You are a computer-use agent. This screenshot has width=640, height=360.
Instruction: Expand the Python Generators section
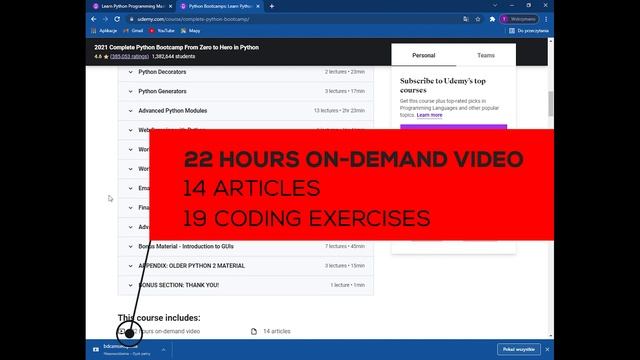(x=246, y=91)
